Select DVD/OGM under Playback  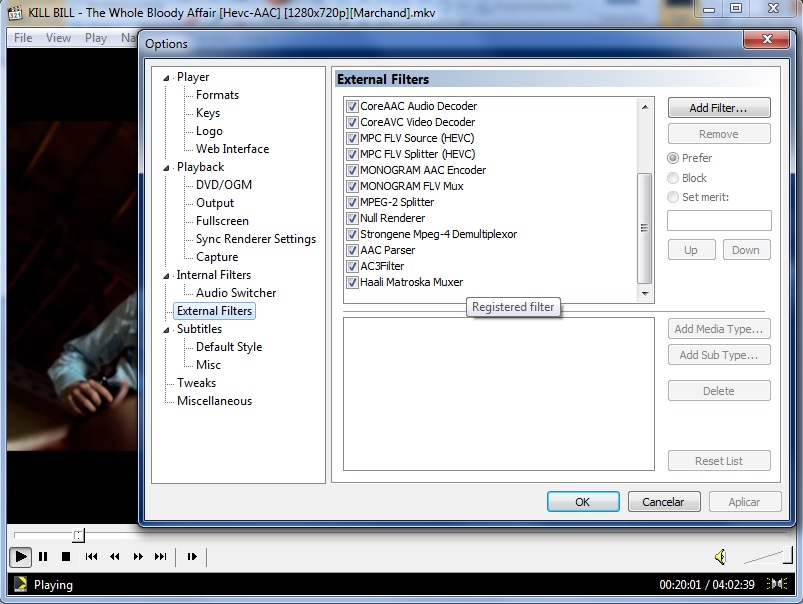click(x=224, y=184)
